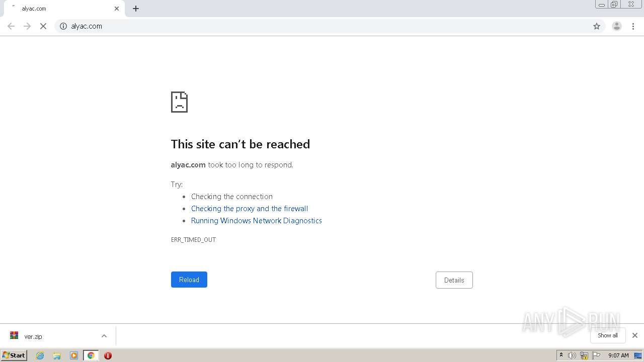Image resolution: width=644 pixels, height=362 pixels.
Task: Open the red Opera taskbar icon
Action: [108, 355]
